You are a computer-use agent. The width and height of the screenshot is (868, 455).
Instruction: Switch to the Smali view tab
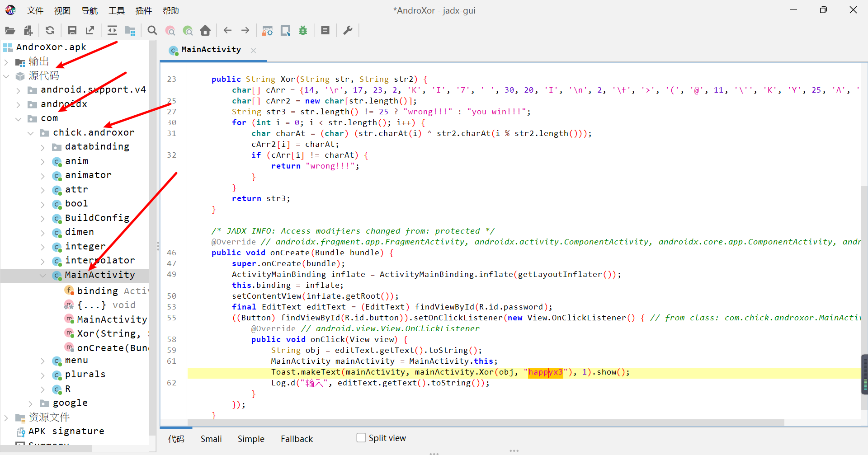[x=211, y=439]
